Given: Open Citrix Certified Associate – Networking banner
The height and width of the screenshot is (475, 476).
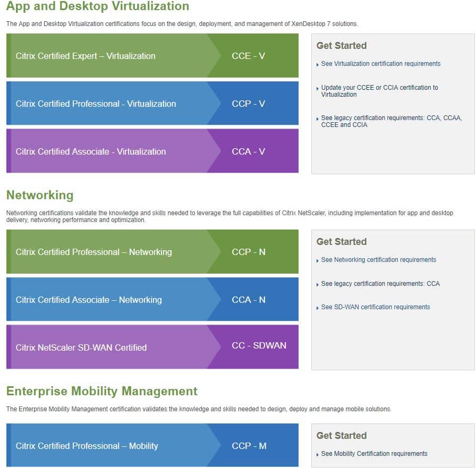Looking at the screenshot, I should click(152, 299).
